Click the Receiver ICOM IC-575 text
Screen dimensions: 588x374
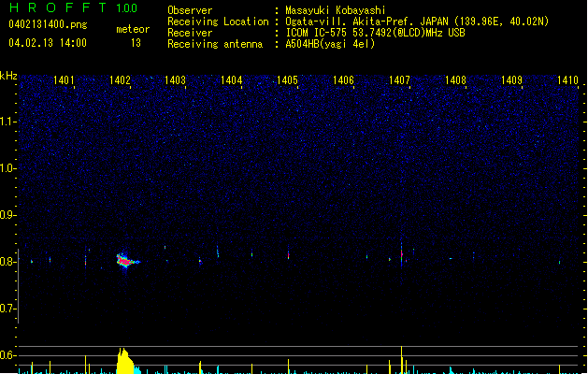[x=375, y=33]
